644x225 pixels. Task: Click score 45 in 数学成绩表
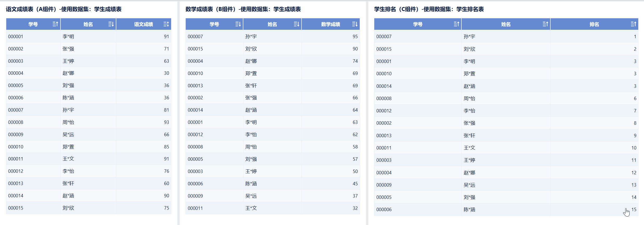pos(355,184)
